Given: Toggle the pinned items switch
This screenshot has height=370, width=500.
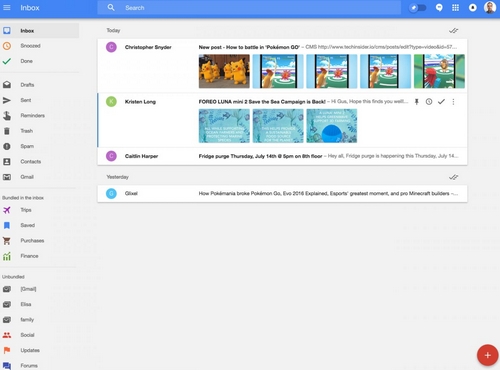Looking at the screenshot, I should (x=417, y=8).
